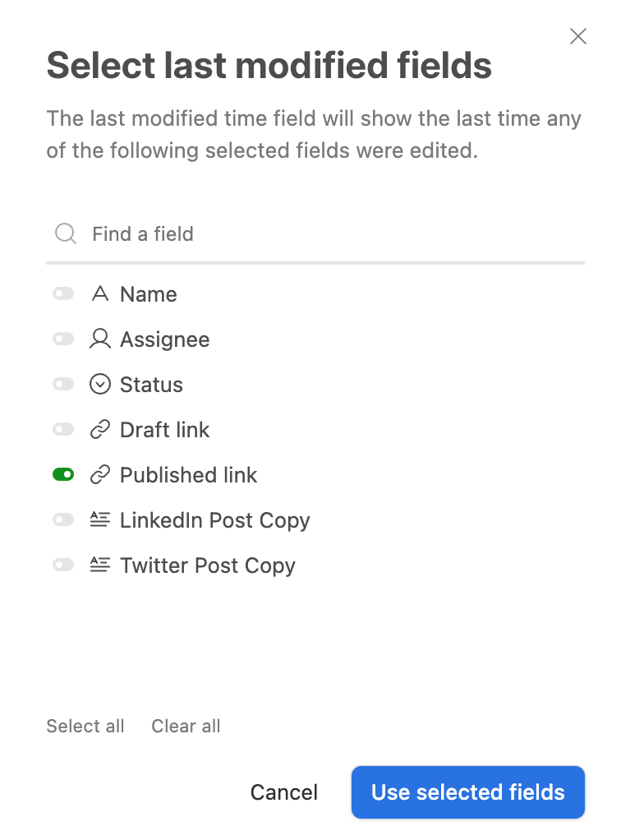Click the link icon beside Published link

tap(100, 474)
